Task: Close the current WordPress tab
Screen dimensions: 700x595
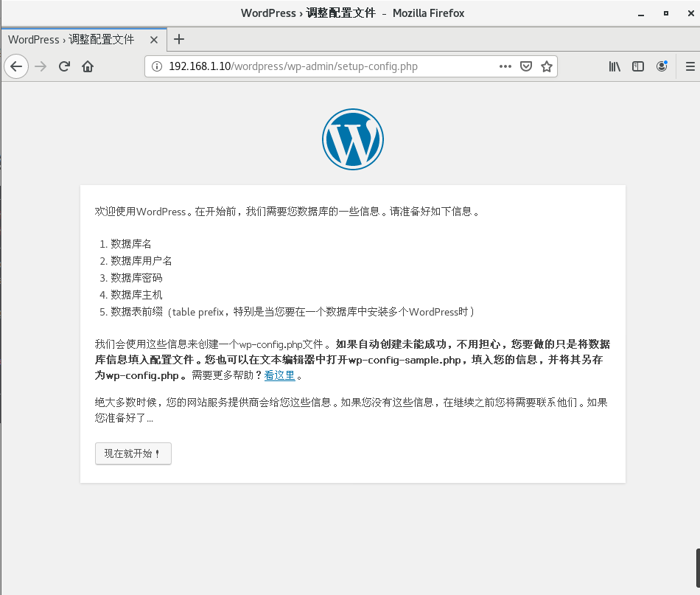Action: 154,39
